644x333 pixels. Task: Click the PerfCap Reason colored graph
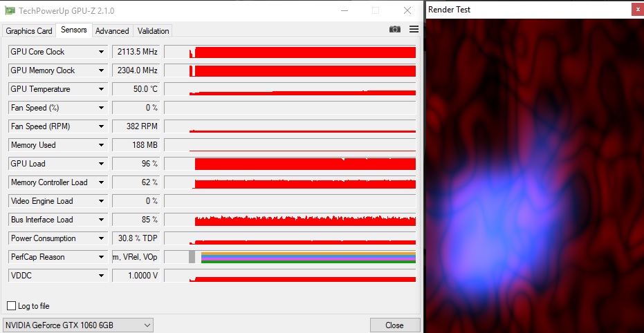[x=290, y=257]
